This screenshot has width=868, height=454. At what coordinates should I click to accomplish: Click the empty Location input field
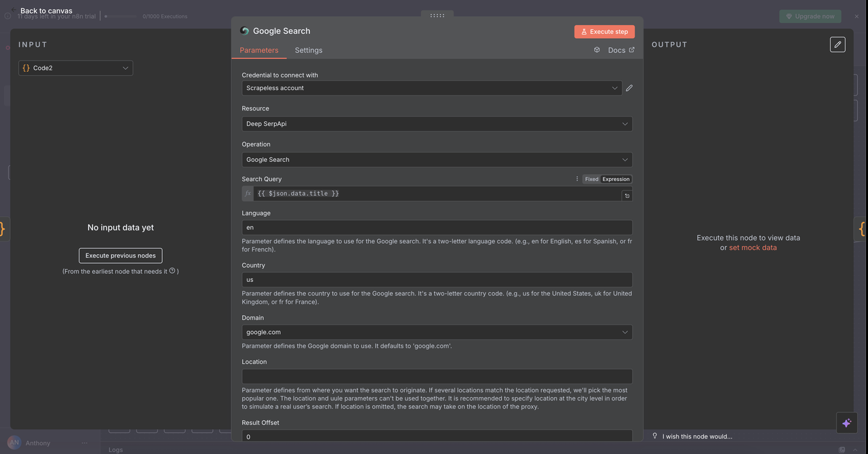437,376
